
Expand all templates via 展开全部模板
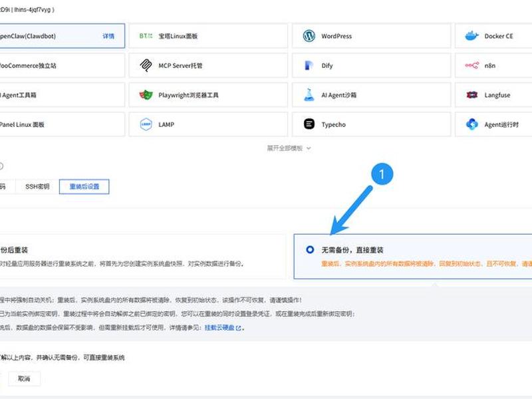289,148
